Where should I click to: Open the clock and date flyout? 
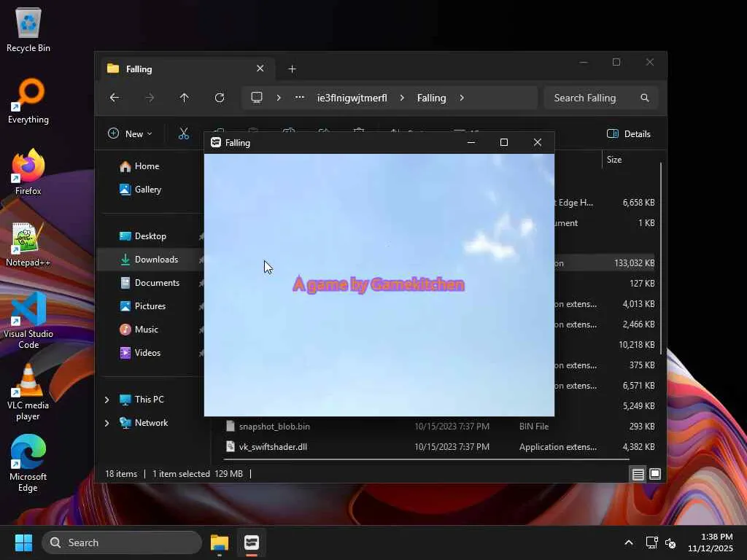pos(711,542)
